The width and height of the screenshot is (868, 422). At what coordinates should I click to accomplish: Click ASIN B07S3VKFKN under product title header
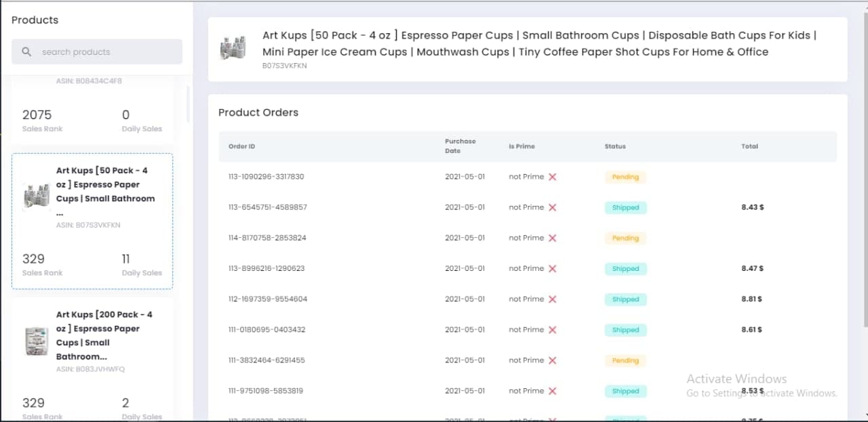(285, 66)
